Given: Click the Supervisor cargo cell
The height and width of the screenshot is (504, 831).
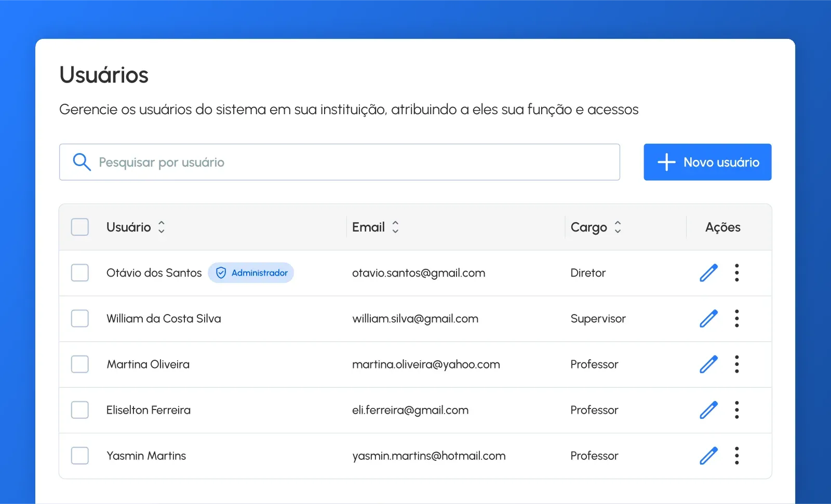Looking at the screenshot, I should coord(598,318).
